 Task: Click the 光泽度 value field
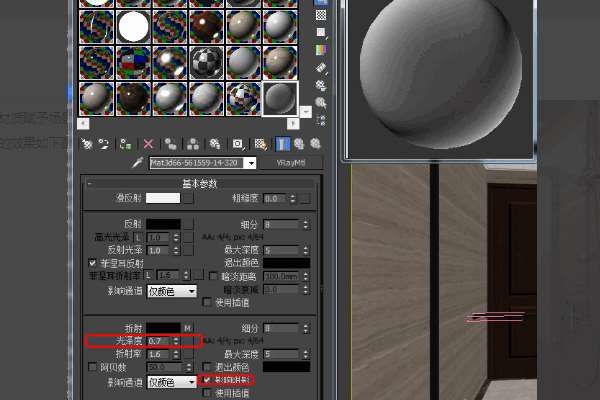(159, 341)
